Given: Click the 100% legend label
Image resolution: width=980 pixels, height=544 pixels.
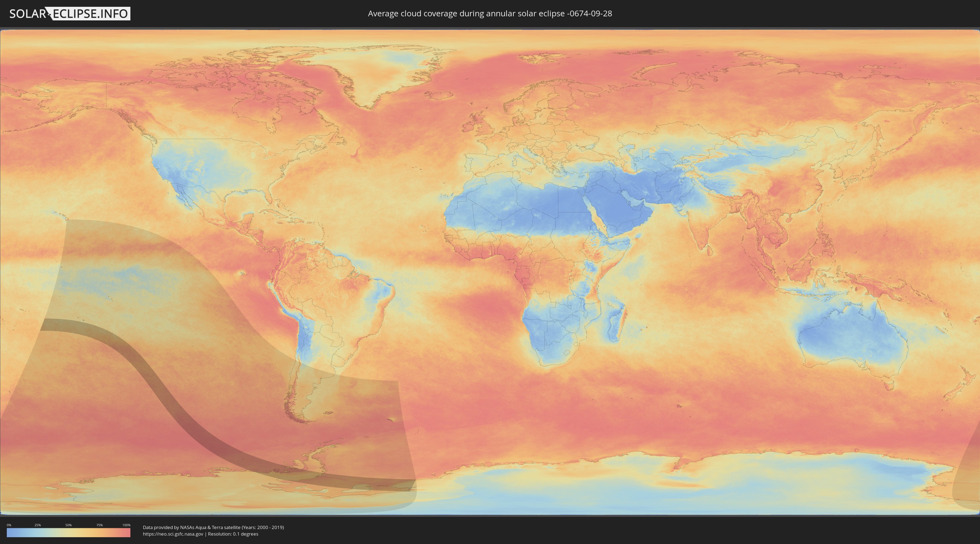Looking at the screenshot, I should pyautogui.click(x=126, y=525).
